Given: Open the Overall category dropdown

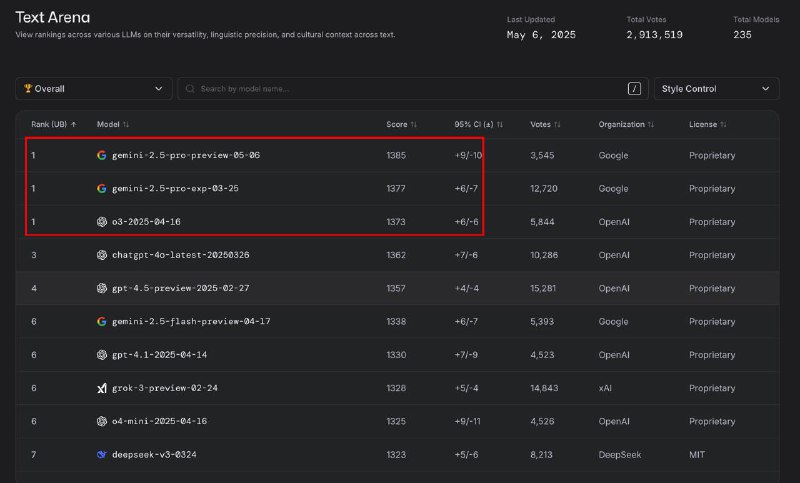Looking at the screenshot, I should [94, 89].
